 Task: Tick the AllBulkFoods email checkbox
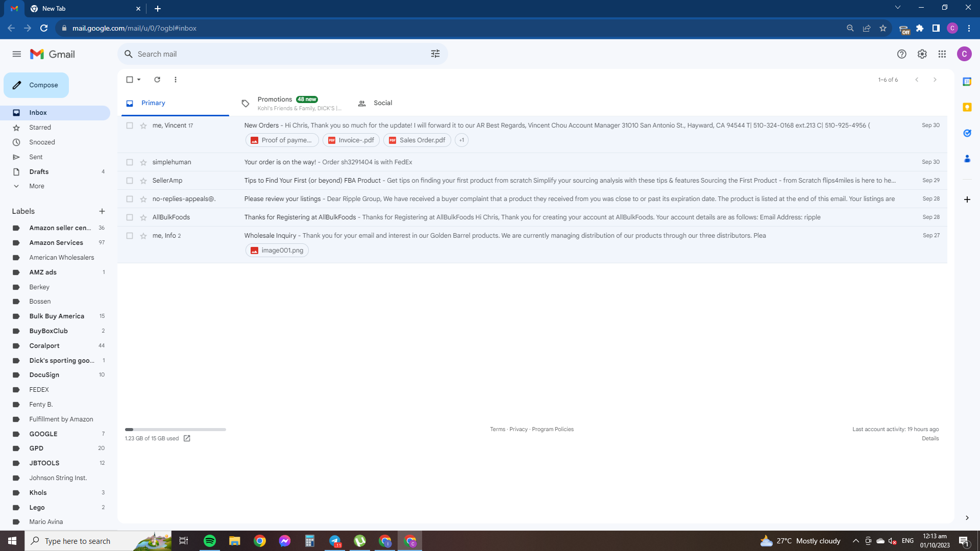[x=130, y=217]
